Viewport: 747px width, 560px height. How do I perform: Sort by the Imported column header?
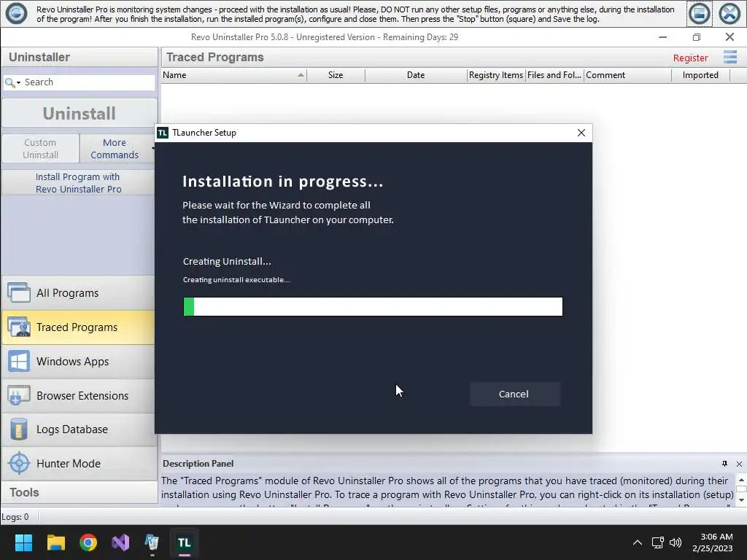point(700,75)
